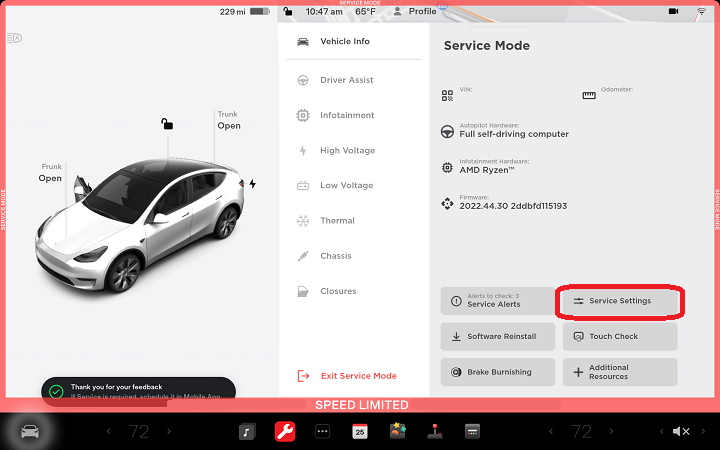This screenshot has width=720, height=450.
Task: Select High Voltage menu item
Action: point(347,151)
